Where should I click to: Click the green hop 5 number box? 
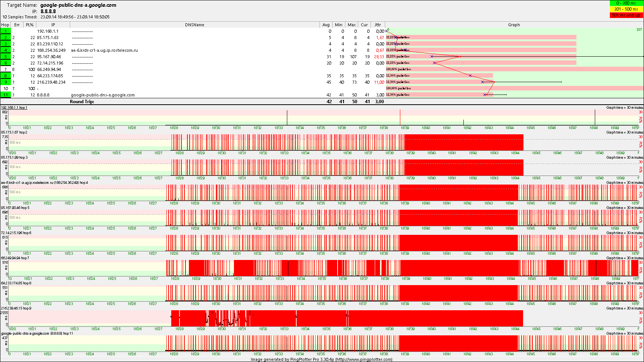(5, 57)
